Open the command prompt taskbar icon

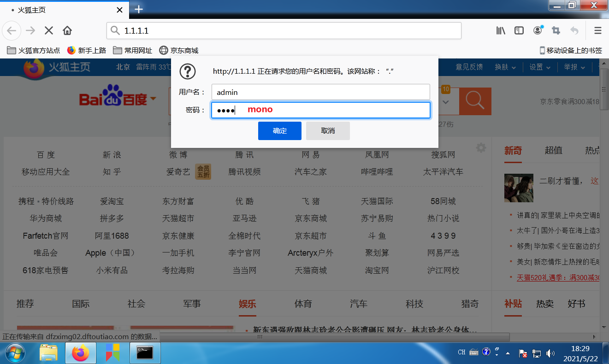click(145, 353)
